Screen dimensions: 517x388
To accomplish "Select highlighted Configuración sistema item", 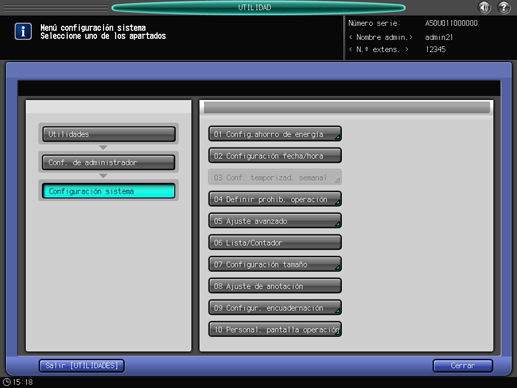I will point(109,191).
